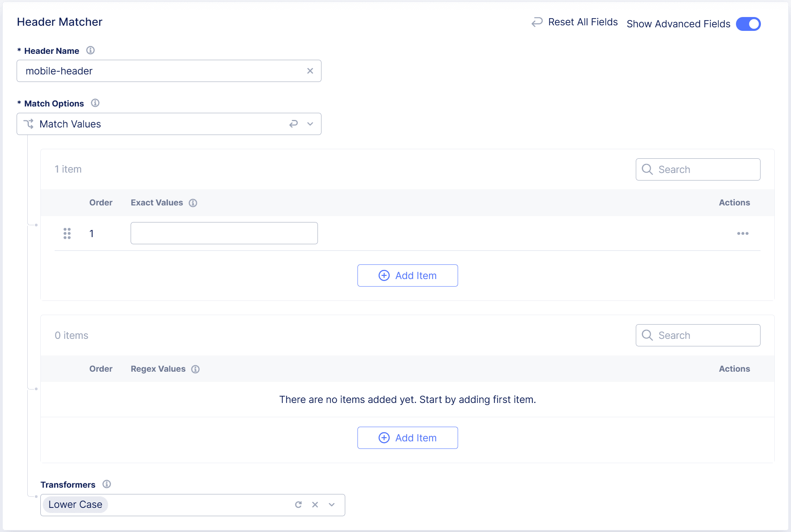Open the Match Options info tooltip

tap(95, 103)
